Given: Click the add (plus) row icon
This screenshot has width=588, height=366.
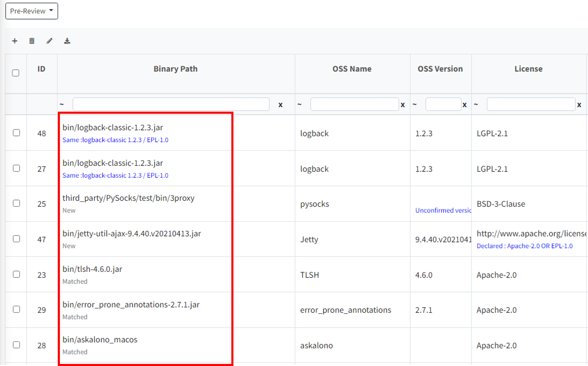Looking at the screenshot, I should [x=14, y=41].
